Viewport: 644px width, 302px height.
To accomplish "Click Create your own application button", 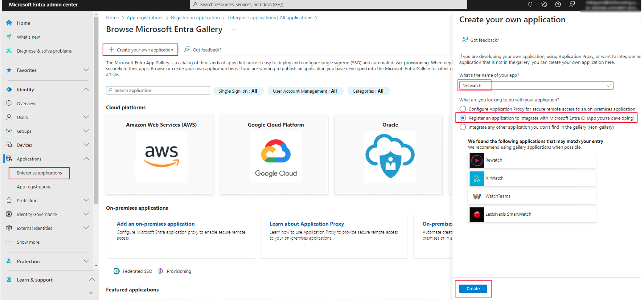I will pos(140,50).
